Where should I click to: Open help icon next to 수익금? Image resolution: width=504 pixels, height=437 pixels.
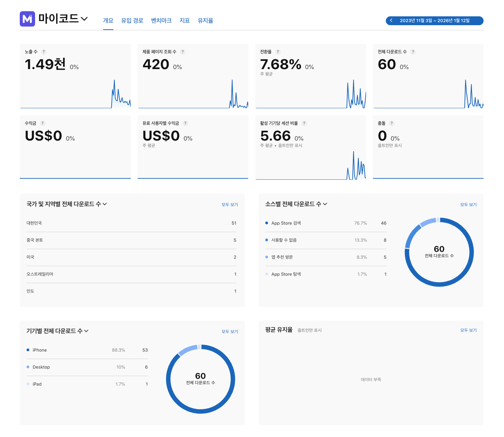(43, 123)
